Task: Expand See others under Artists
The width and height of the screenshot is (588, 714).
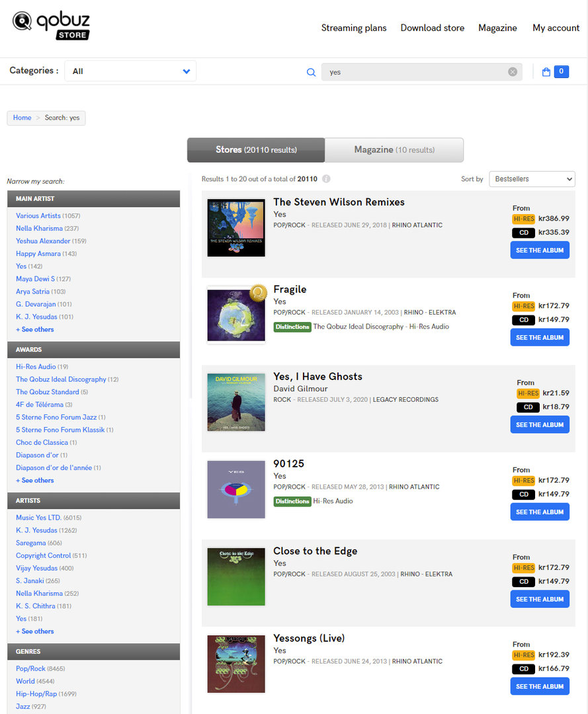Action: click(34, 631)
